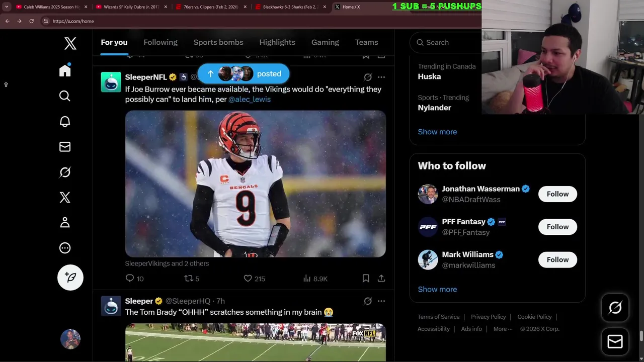Reload the page with refresh icon

(x=31, y=21)
